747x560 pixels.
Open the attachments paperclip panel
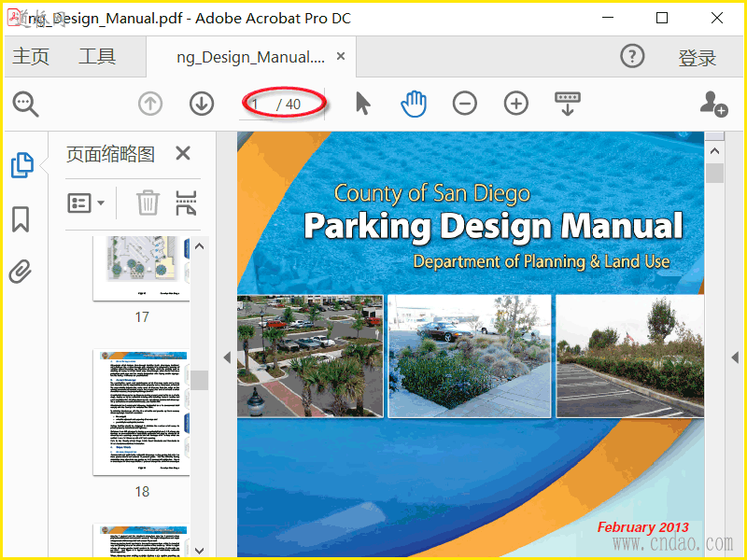coord(20,272)
